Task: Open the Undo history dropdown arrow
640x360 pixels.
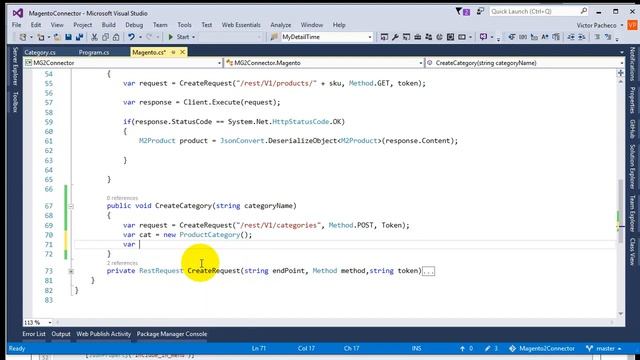Action: coord(140,37)
